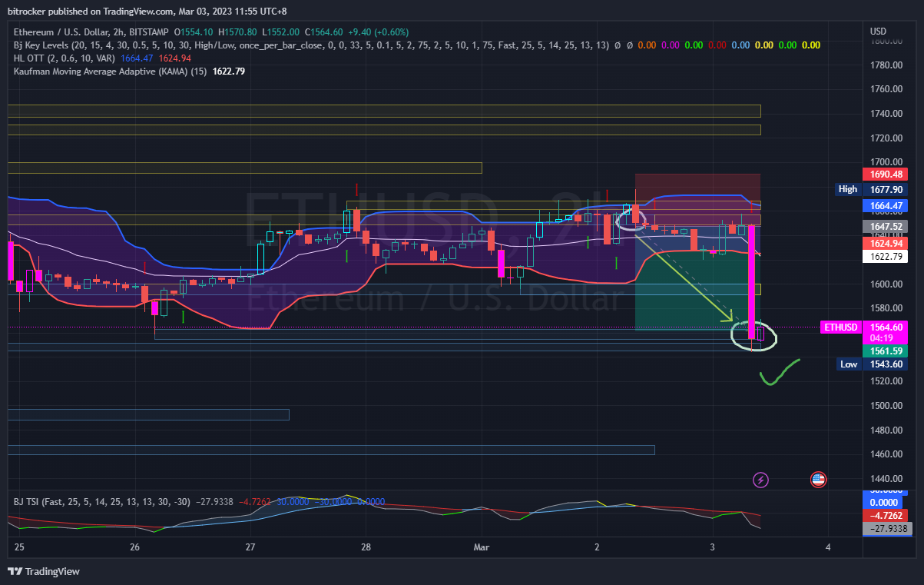
Task: Click the red -4.7262 TSI axis label
Action: click(x=886, y=515)
